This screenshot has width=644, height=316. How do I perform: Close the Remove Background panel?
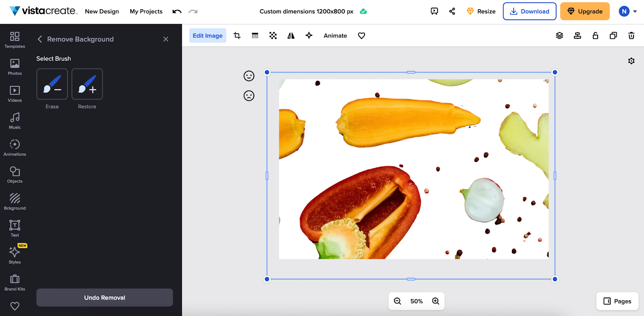pyautogui.click(x=166, y=39)
